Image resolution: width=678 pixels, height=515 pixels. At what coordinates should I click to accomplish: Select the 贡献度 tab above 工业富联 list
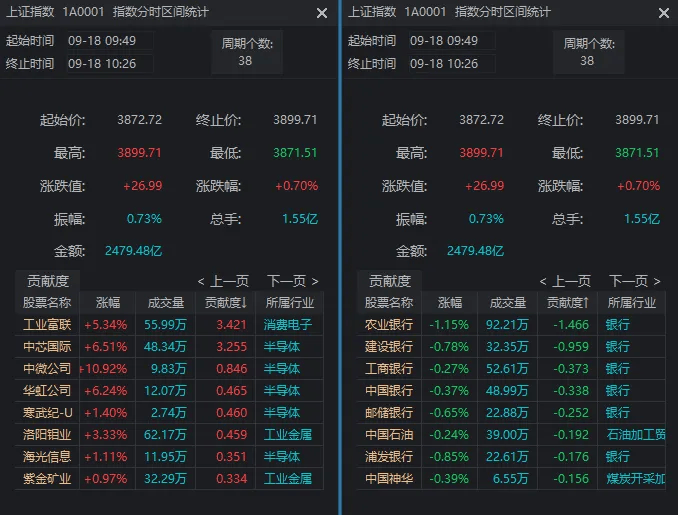point(48,281)
